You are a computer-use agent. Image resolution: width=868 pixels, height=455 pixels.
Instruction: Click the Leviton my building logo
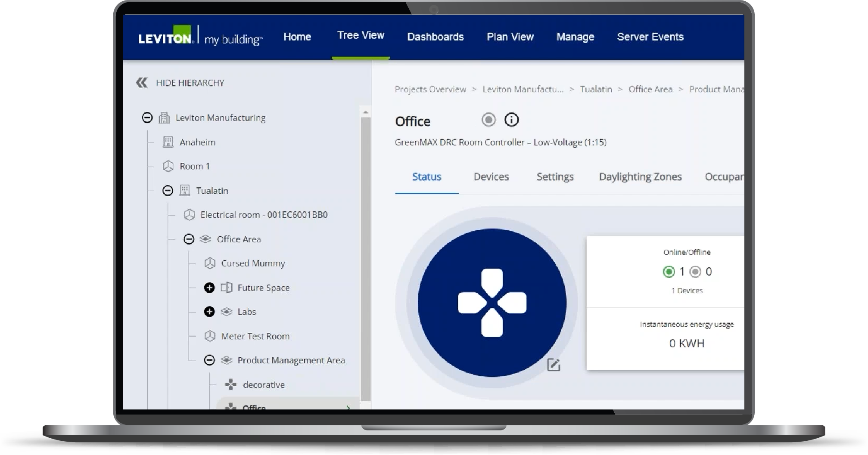[200, 37]
